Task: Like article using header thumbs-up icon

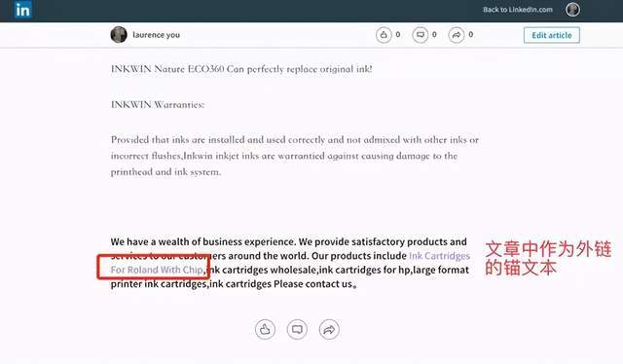Action: (384, 35)
